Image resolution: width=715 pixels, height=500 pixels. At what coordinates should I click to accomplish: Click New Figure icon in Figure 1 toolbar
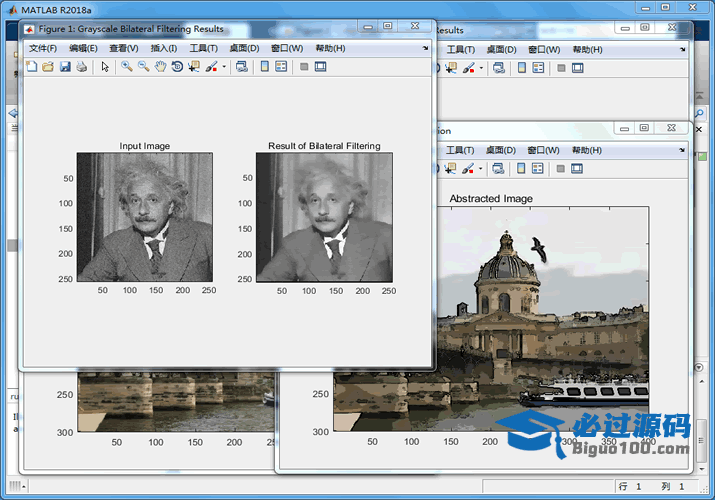[x=31, y=67]
